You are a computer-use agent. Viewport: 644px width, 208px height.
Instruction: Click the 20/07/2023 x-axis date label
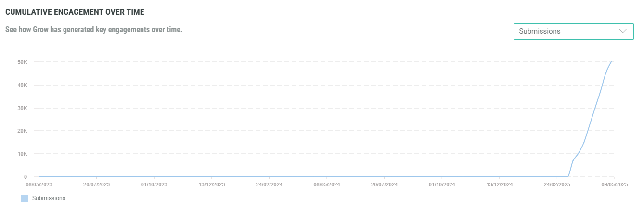pos(96,184)
